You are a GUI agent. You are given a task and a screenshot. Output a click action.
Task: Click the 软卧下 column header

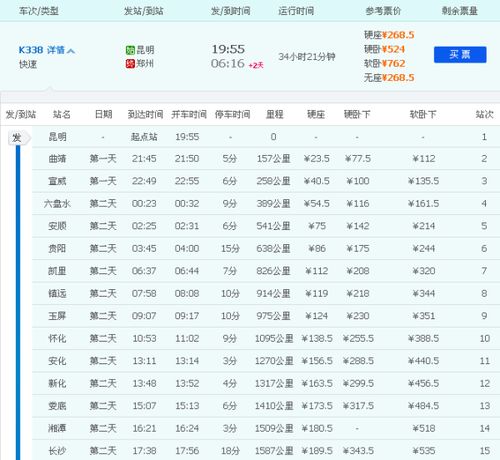tap(423, 114)
